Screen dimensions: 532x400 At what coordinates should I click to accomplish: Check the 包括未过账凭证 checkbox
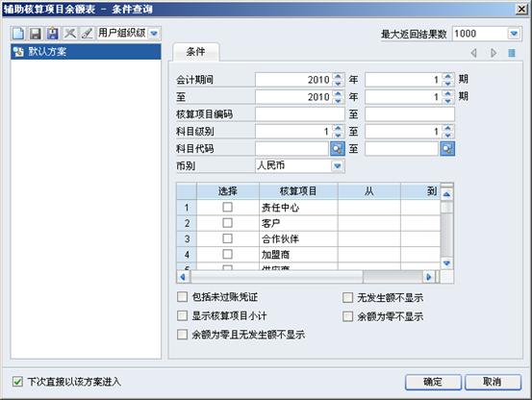point(182,297)
